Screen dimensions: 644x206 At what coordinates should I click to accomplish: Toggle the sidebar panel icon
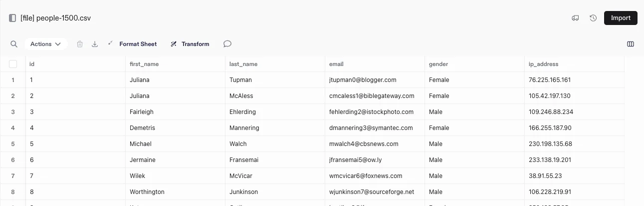pyautogui.click(x=12, y=18)
